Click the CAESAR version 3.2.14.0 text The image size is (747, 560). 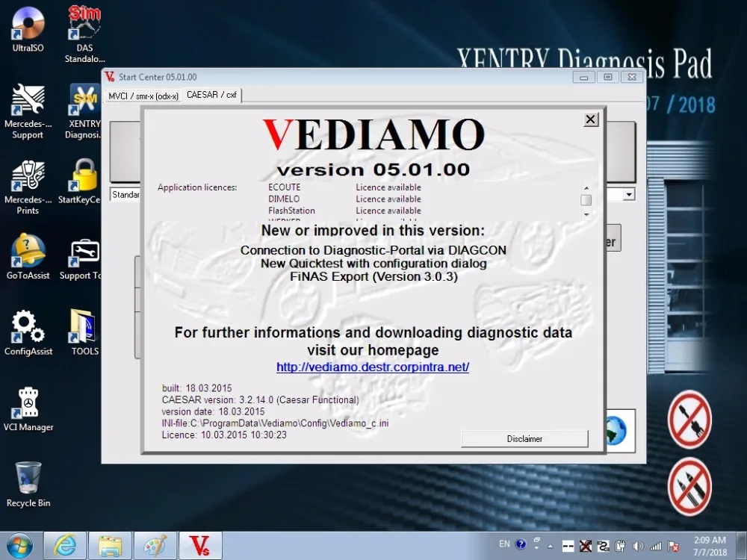(260, 400)
